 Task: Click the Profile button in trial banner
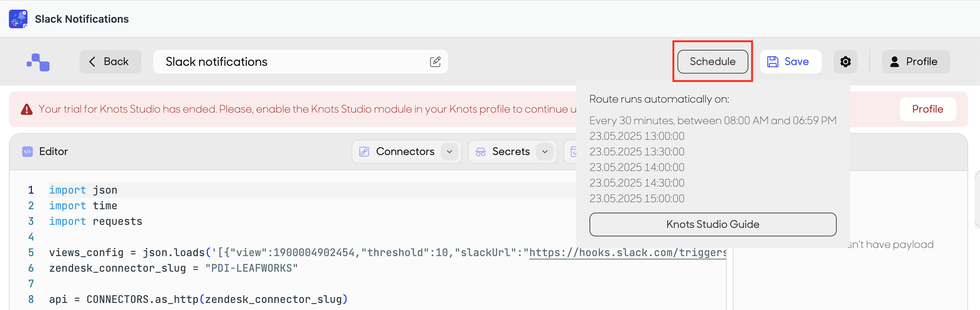[928, 109]
